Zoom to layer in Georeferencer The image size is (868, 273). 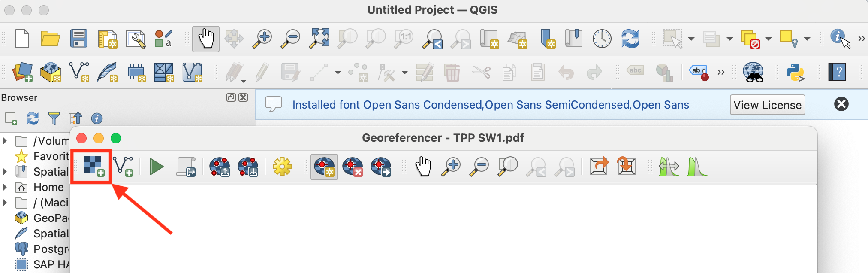pyautogui.click(x=508, y=167)
